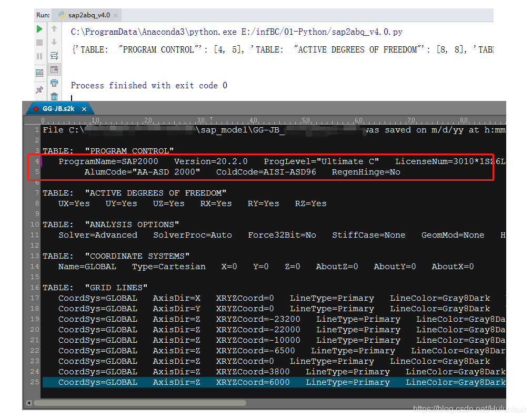Click the up arrow stack trace icon

54,29
